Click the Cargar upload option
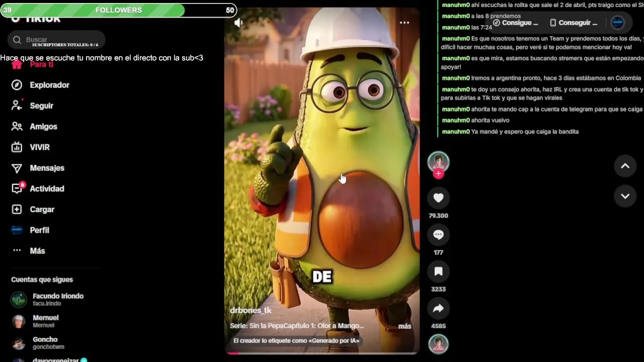The height and width of the screenshot is (362, 644). 42,209
